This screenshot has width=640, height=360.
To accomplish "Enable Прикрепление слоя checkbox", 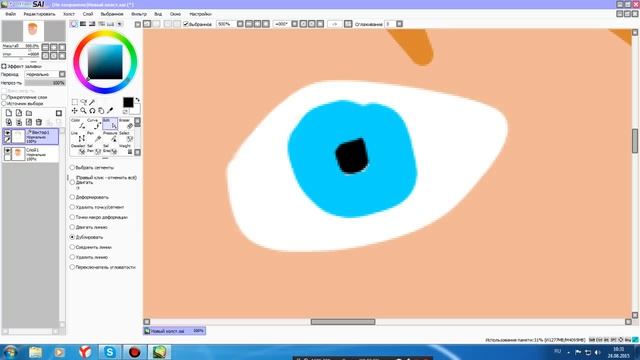I will coord(4,97).
